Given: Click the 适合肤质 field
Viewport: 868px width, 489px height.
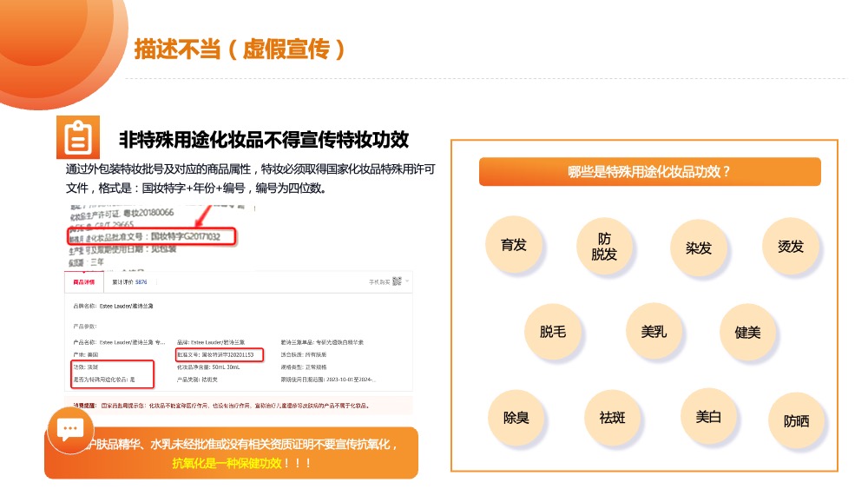Looking at the screenshot, I should pyautogui.click(x=303, y=354).
